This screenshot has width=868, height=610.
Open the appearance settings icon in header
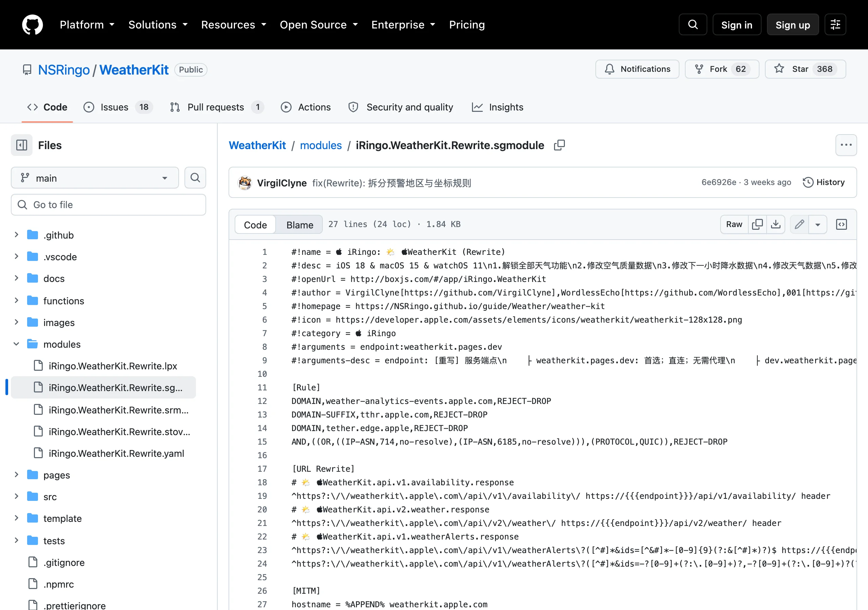(835, 24)
